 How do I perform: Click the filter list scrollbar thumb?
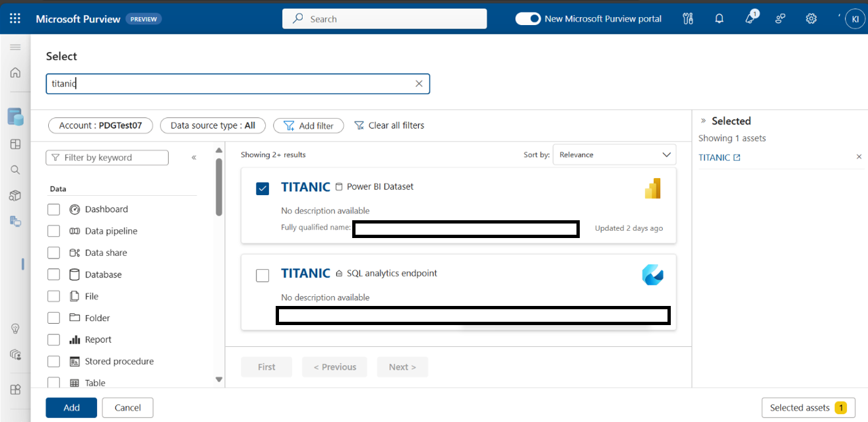pyautogui.click(x=219, y=187)
